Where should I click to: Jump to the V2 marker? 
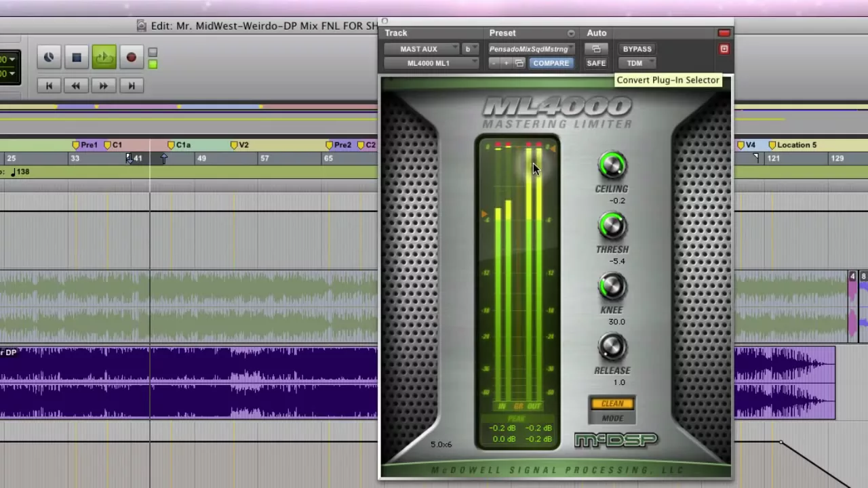(x=239, y=145)
